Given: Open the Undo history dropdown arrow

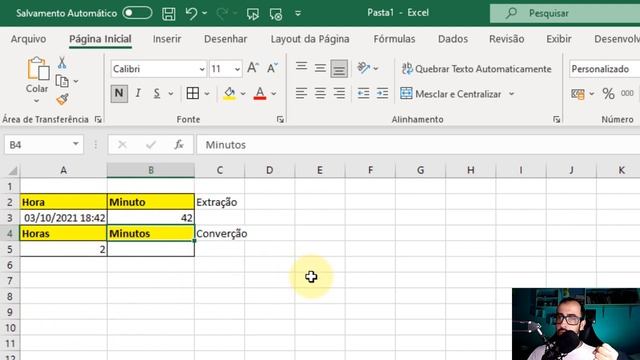Looking at the screenshot, I should 204,13.
